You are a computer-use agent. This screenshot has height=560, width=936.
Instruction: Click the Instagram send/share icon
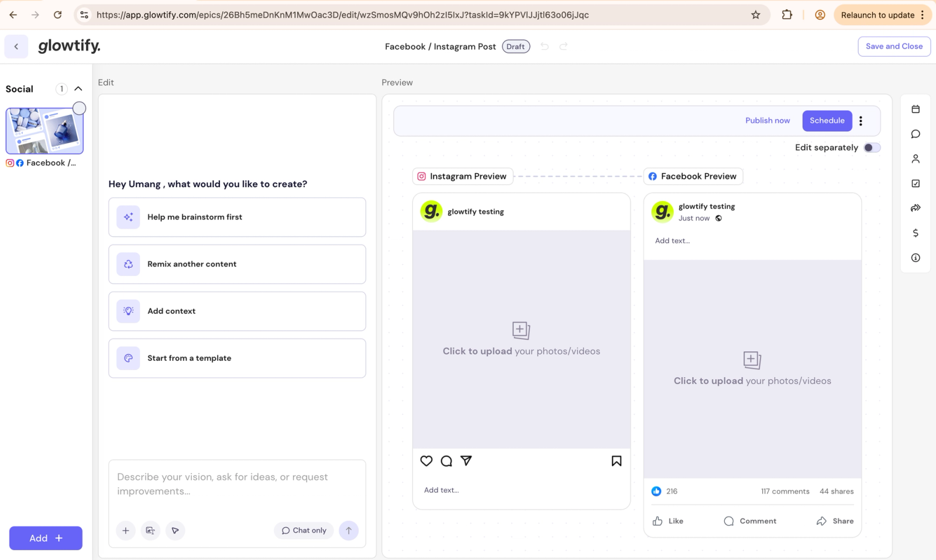[x=466, y=461]
